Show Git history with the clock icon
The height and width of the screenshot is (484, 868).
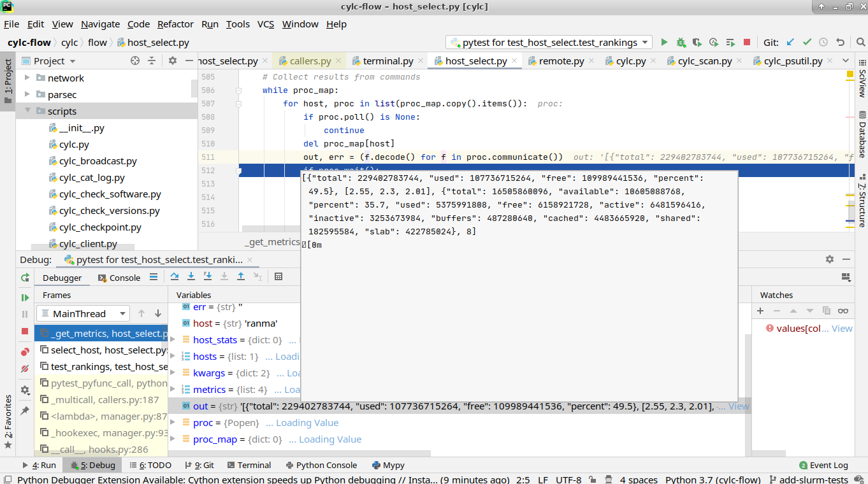coord(823,42)
